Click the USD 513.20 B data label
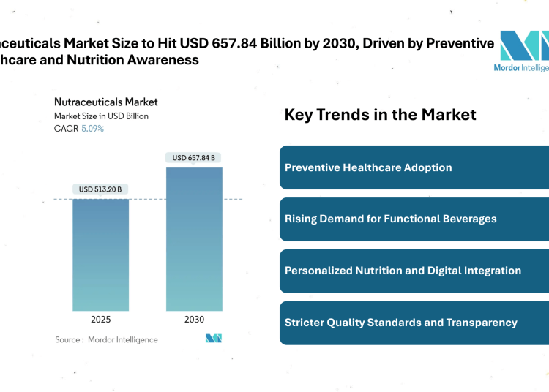 click(x=100, y=189)
